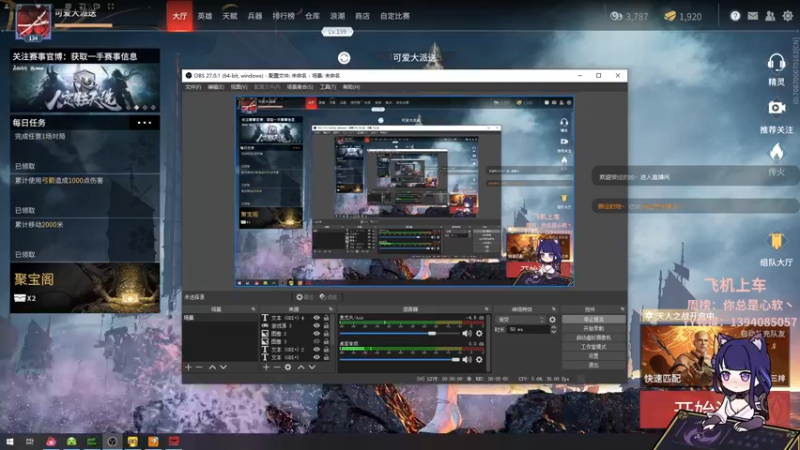Switch to game 英雄 tab

[205, 16]
